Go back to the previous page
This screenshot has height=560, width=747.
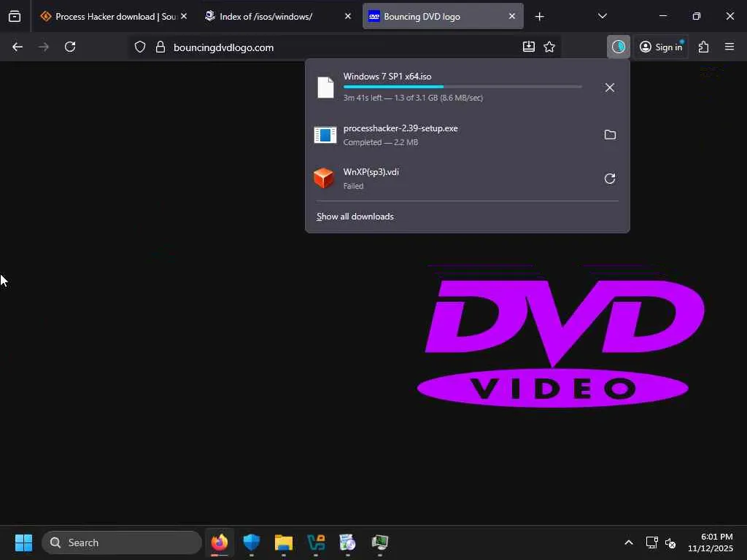pyautogui.click(x=18, y=47)
